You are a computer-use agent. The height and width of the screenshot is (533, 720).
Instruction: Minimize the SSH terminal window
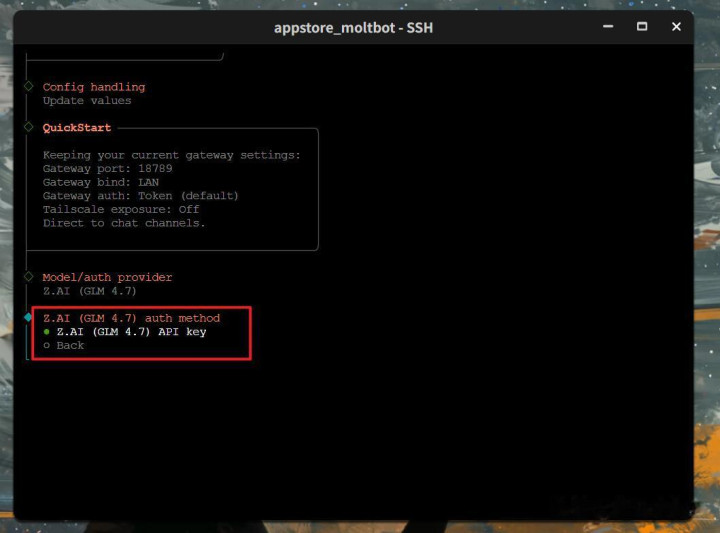point(608,27)
